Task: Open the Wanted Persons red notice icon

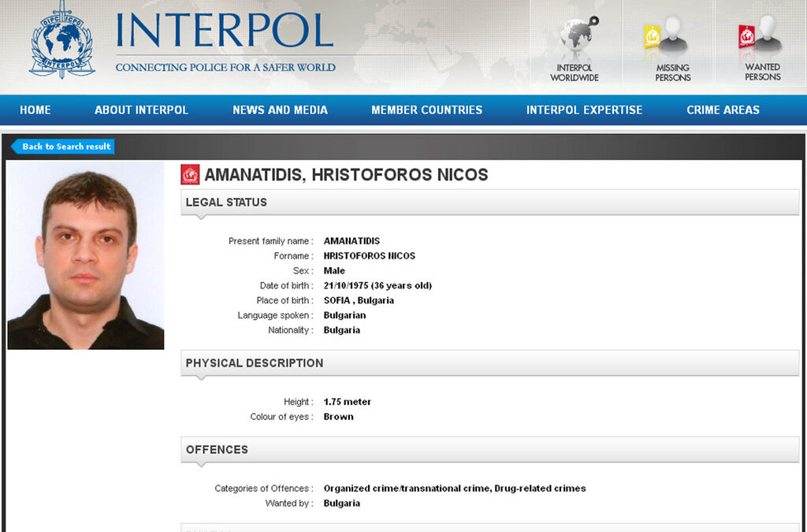Action: click(x=761, y=34)
